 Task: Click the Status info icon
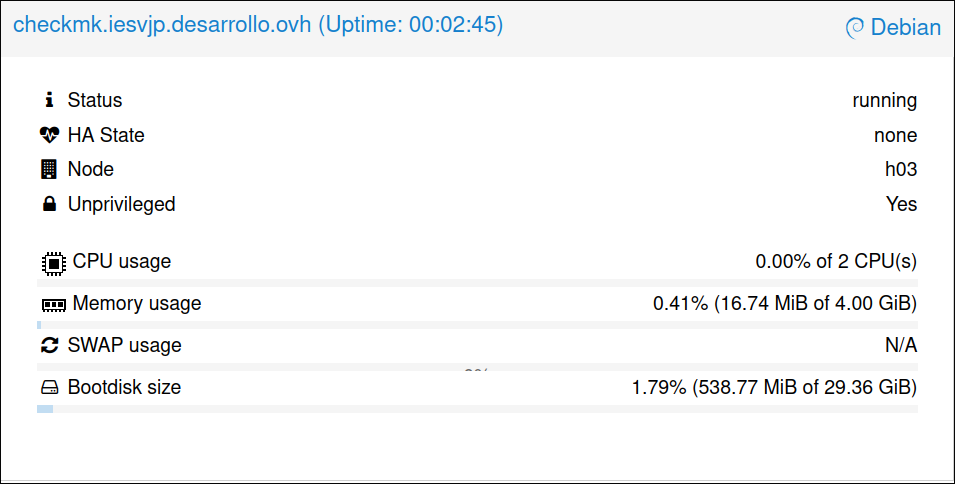tap(49, 100)
